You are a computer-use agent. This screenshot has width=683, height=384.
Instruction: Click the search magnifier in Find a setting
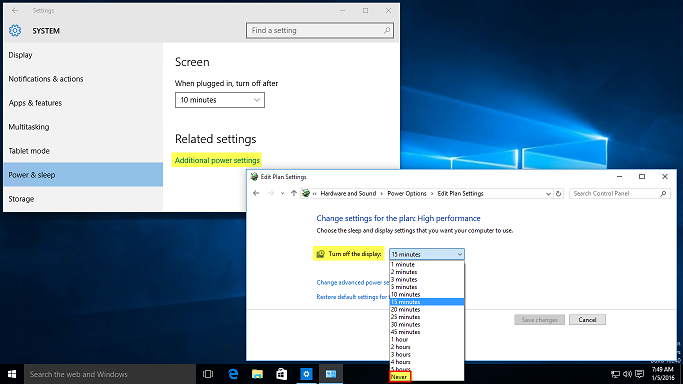pyautogui.click(x=387, y=30)
